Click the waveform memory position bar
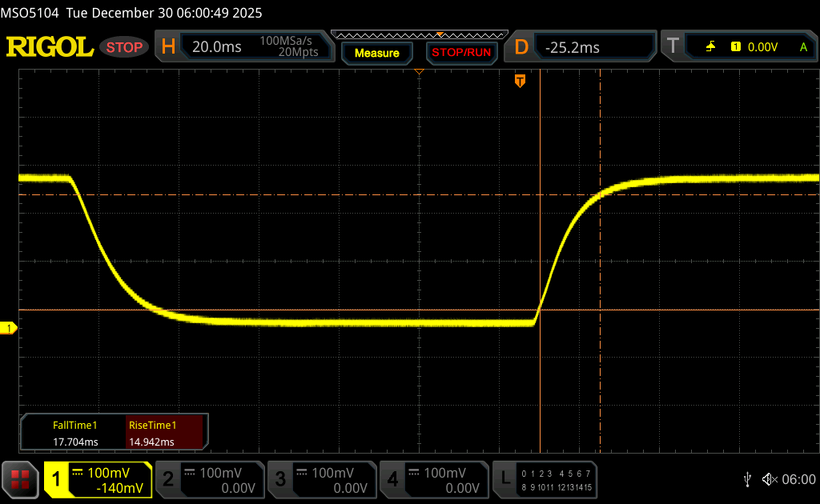The height and width of the screenshot is (504, 820). click(x=418, y=34)
